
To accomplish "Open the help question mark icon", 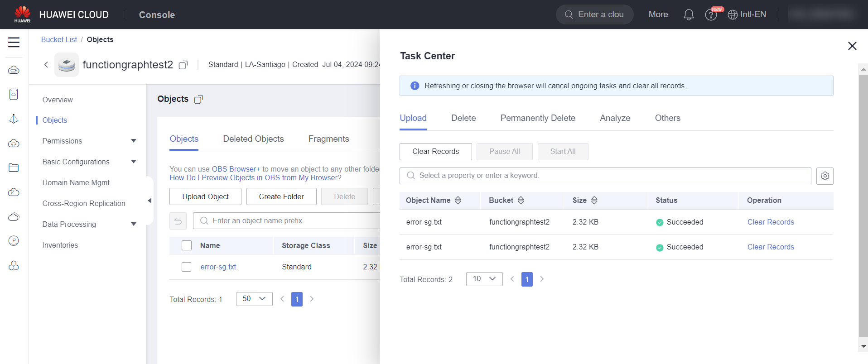I will (710, 15).
